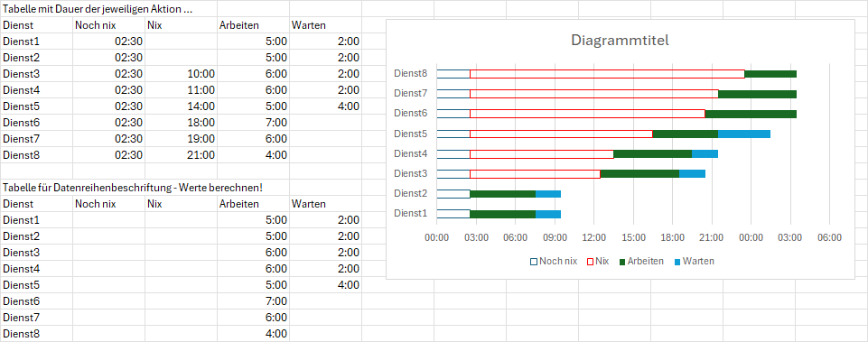Viewport: 868px width, 342px height.
Task: Select Warten 4:00 in upper table
Action: click(x=325, y=106)
